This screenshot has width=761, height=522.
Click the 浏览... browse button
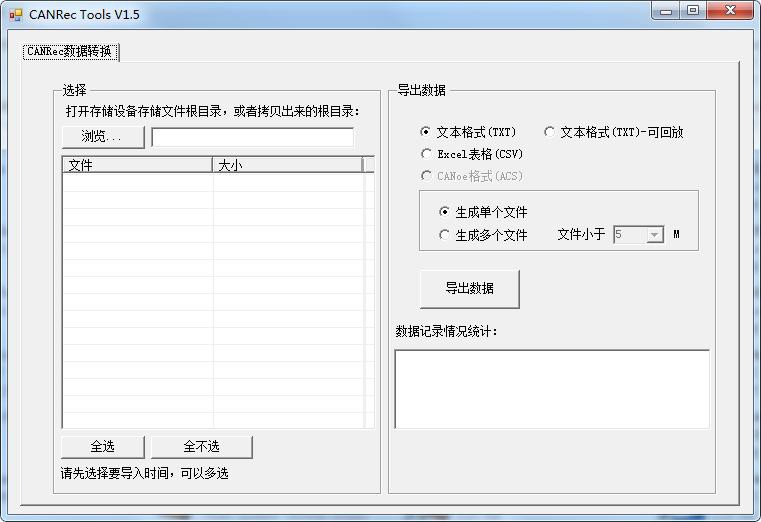[103, 137]
